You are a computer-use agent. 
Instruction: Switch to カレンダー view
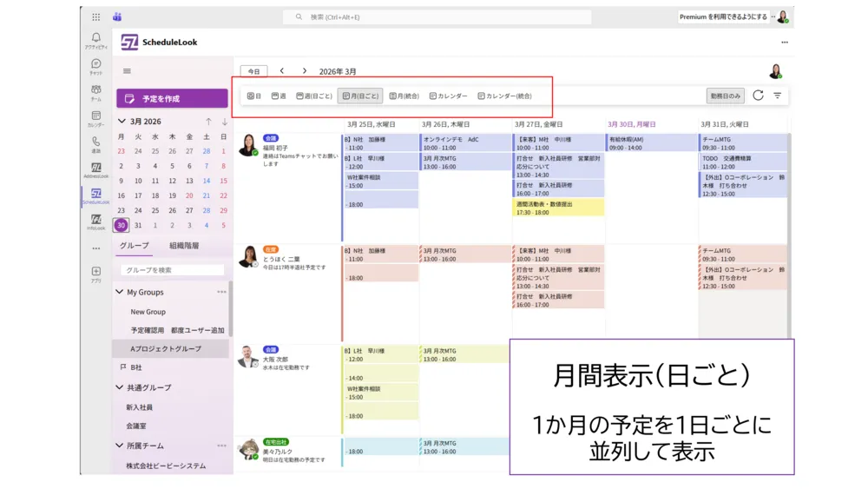pyautogui.click(x=448, y=96)
